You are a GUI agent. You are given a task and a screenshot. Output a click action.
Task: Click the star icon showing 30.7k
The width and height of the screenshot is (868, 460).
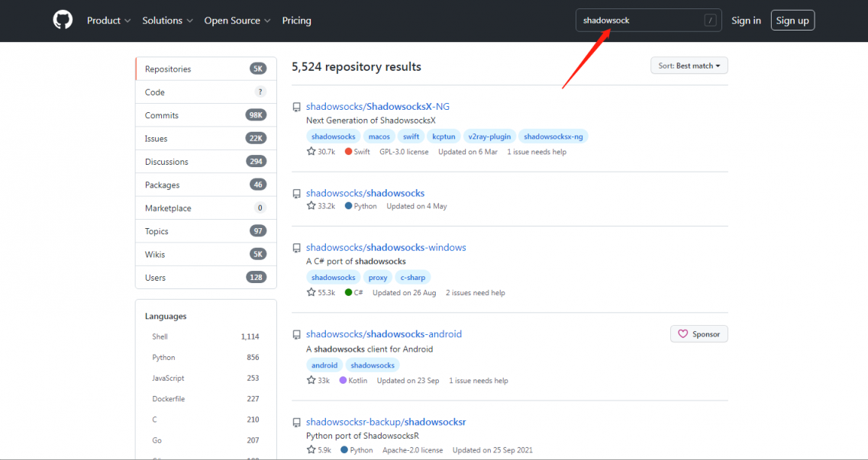tap(311, 151)
